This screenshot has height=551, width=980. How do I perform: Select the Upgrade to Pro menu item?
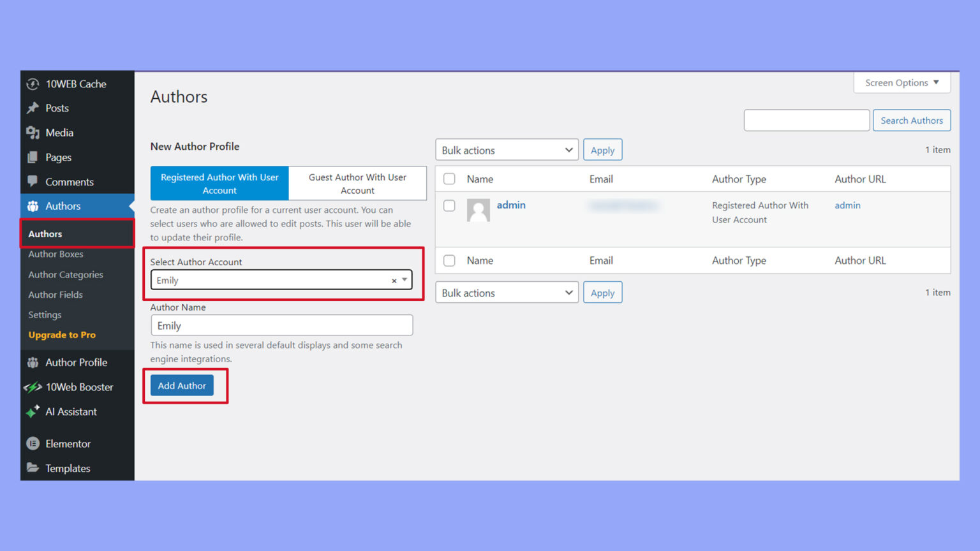coord(61,334)
